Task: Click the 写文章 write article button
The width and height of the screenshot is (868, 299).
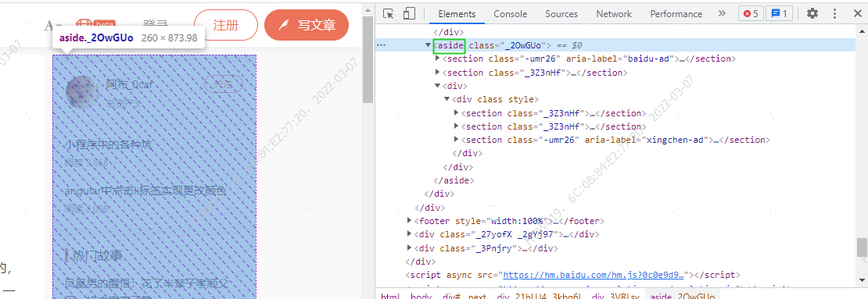Action: point(307,25)
